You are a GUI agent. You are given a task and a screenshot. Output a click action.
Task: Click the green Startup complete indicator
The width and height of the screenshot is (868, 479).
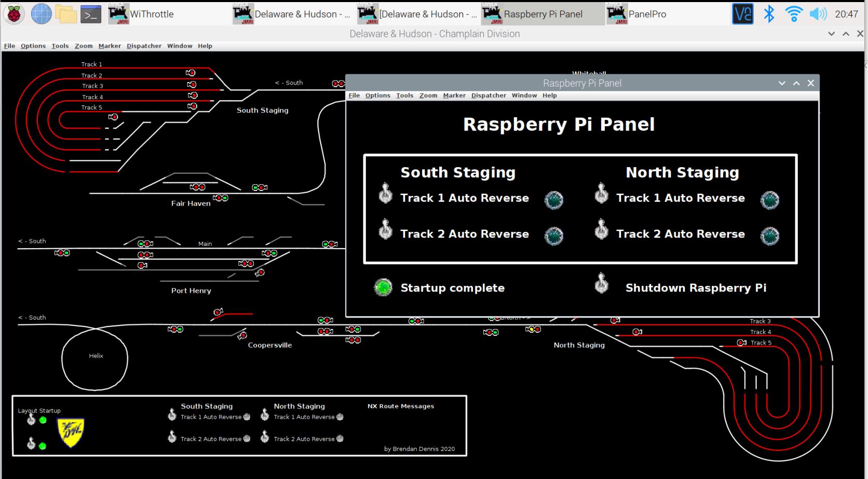[383, 287]
